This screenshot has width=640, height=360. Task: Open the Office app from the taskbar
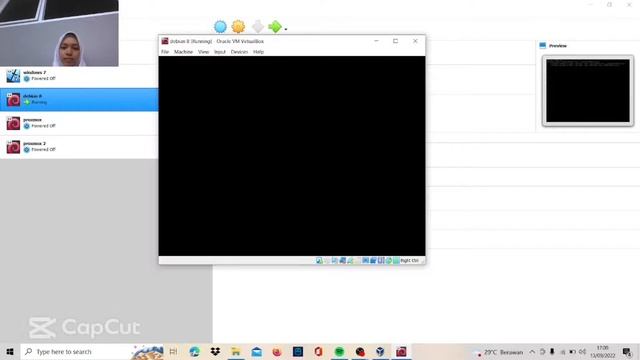tap(318, 351)
